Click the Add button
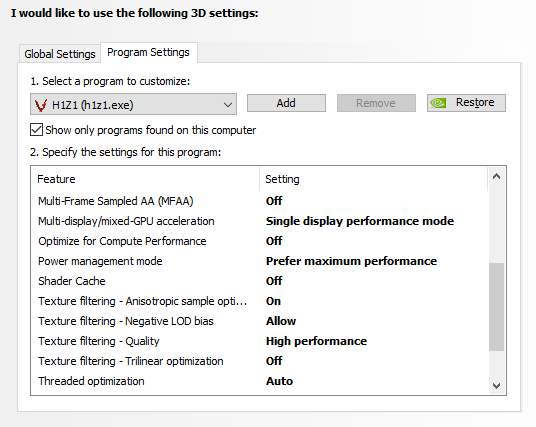The image size is (536, 427). coord(286,103)
